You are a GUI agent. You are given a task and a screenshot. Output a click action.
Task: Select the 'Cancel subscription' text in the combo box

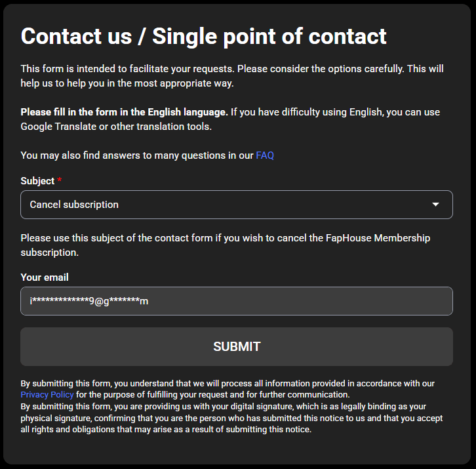74,205
